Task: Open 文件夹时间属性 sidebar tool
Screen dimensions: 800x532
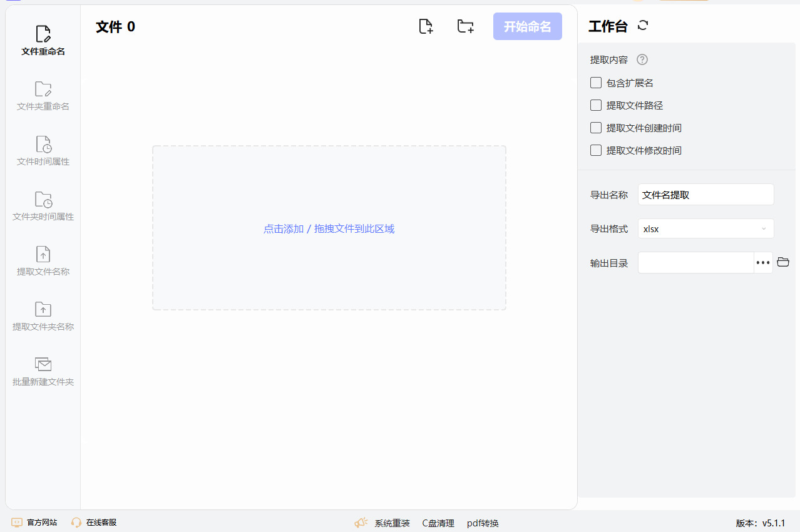Action: click(x=43, y=207)
